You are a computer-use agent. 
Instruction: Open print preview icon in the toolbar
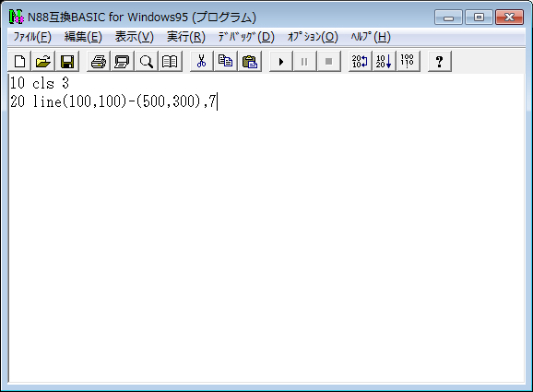123,62
